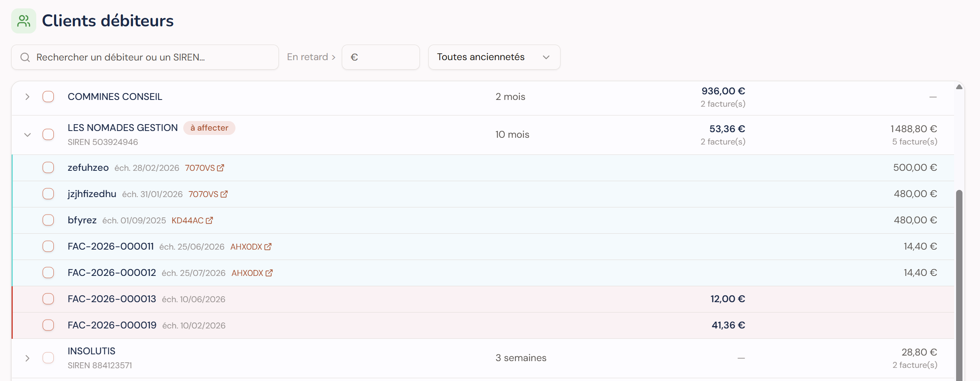Click invoice name jzjhfizedhu
The image size is (980, 381).
pyautogui.click(x=92, y=194)
